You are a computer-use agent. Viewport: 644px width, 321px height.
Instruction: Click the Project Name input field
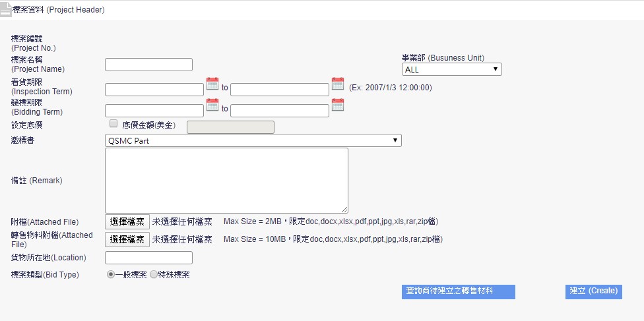pos(148,65)
